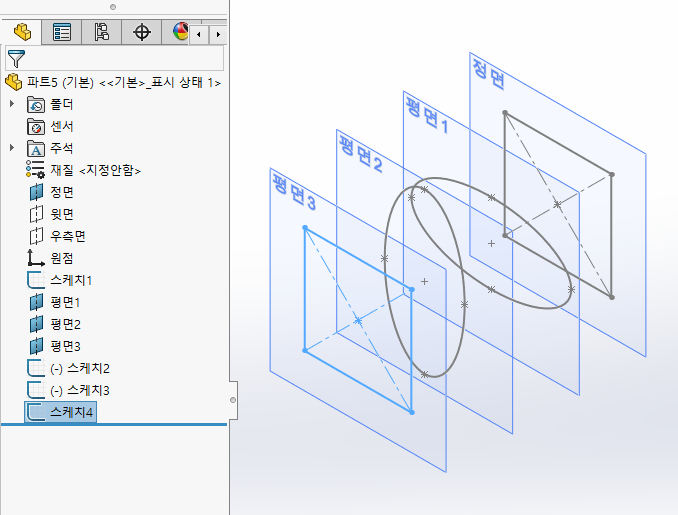Click the tree filter funnel icon
This screenshot has width=678, height=515.
coord(16,58)
